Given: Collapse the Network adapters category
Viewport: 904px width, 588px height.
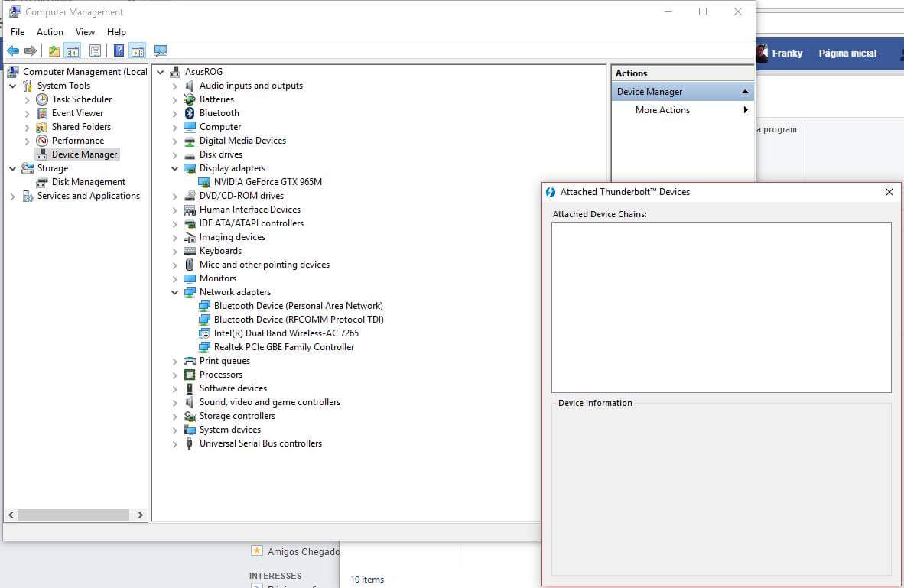Looking at the screenshot, I should [174, 292].
